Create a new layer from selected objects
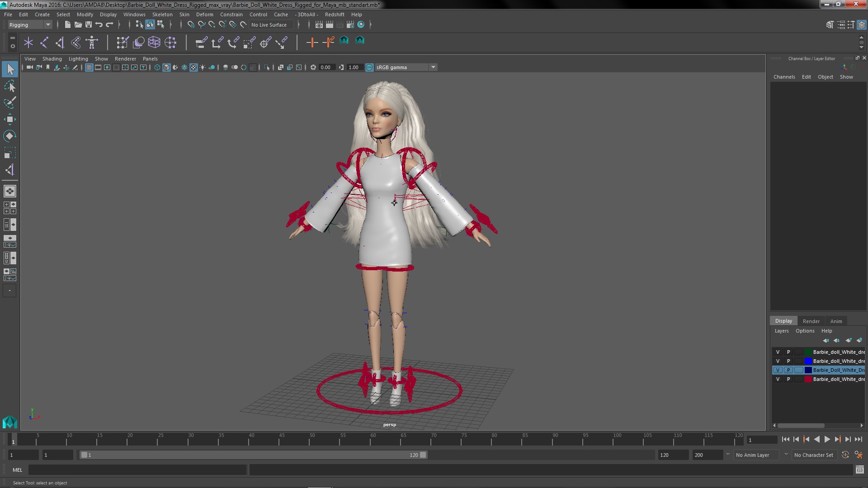The height and width of the screenshot is (488, 868). (x=859, y=340)
